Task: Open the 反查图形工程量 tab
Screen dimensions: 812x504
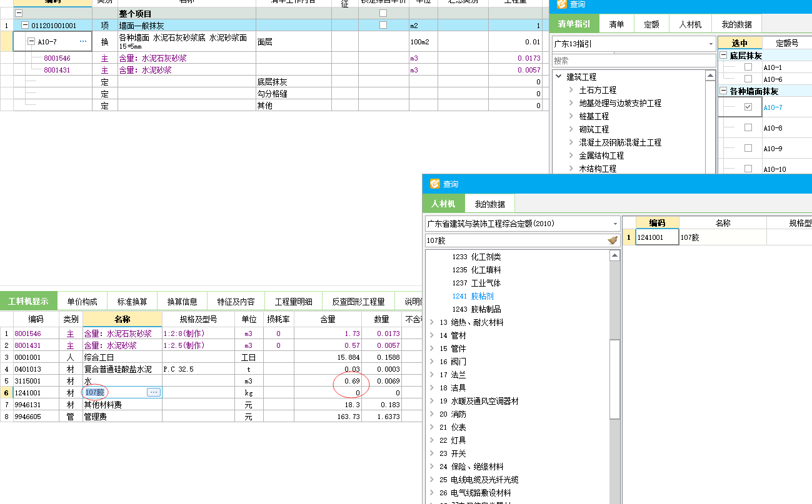Action: 359,301
